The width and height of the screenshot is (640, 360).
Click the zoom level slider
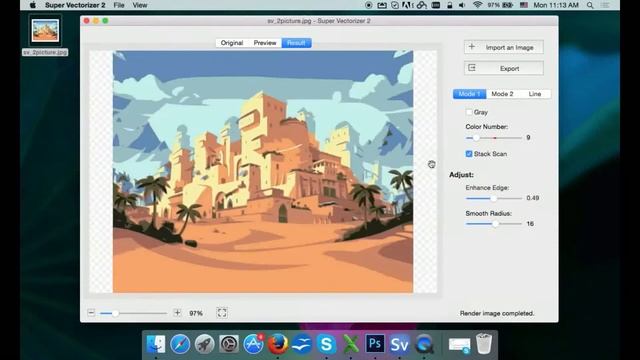(134, 313)
